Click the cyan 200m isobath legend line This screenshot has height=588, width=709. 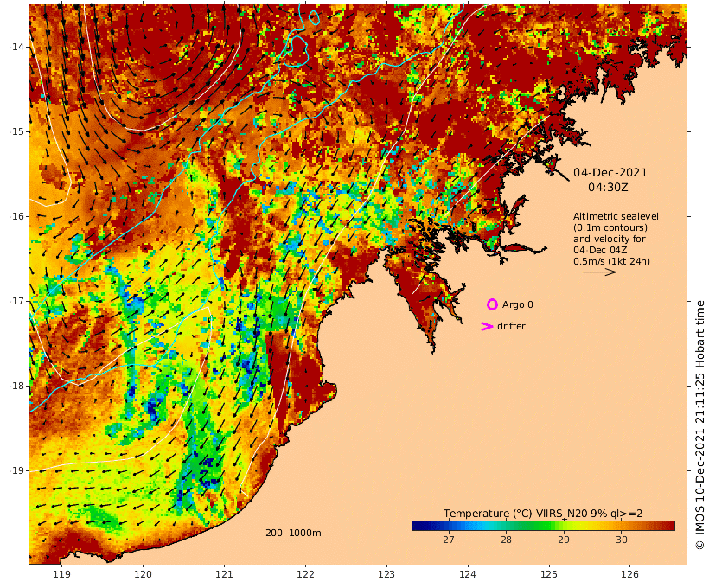click(x=279, y=540)
